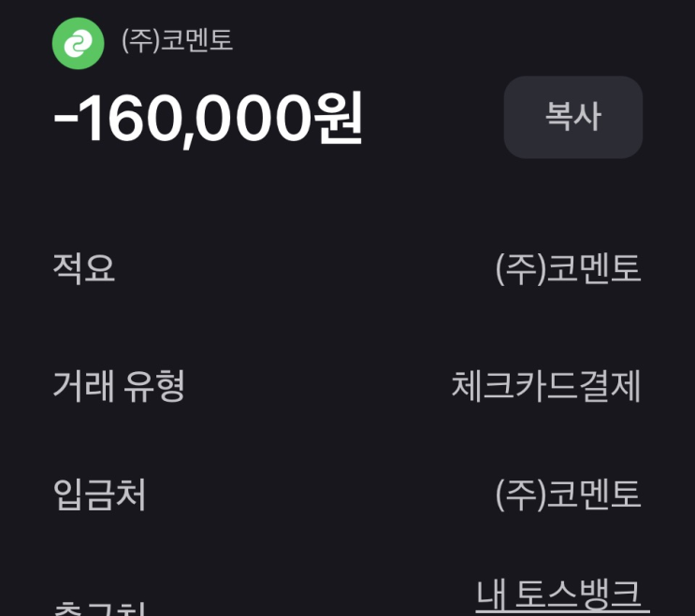Image resolution: width=695 pixels, height=616 pixels.
Task: Click the (주) prefix in the 적요 value
Action: pyautogui.click(x=514, y=269)
